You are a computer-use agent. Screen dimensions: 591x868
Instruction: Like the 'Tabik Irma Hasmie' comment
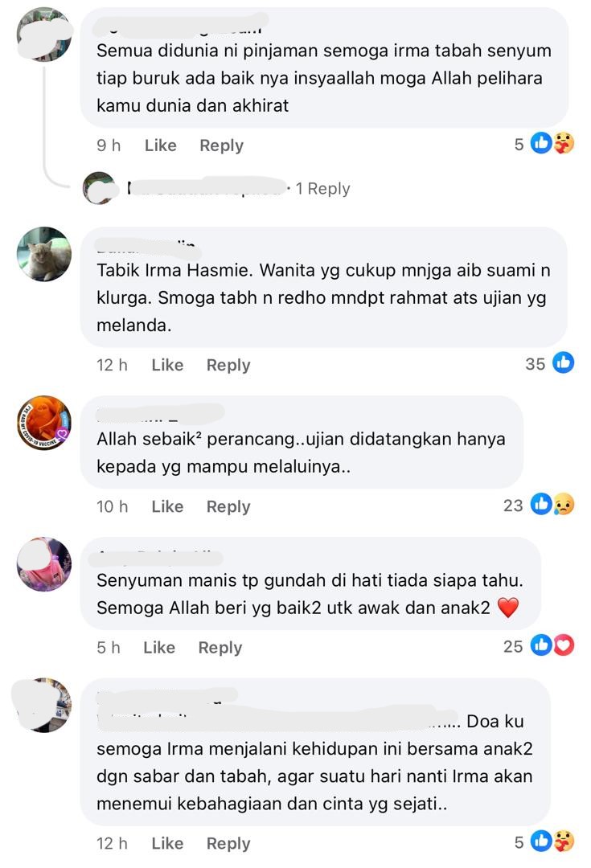point(167,365)
